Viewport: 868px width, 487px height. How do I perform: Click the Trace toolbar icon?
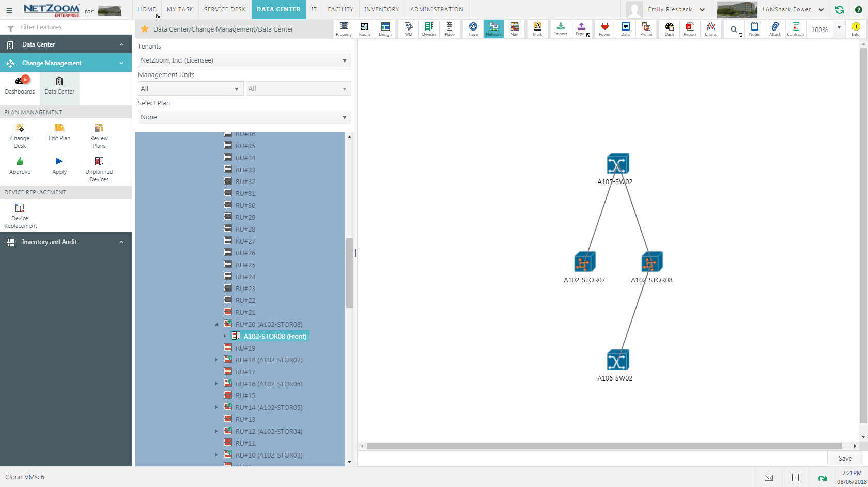(473, 29)
